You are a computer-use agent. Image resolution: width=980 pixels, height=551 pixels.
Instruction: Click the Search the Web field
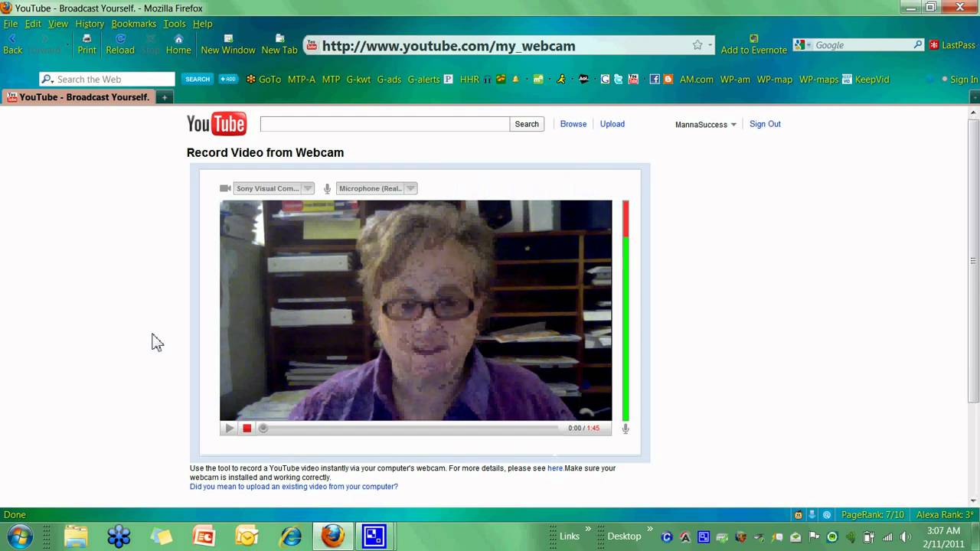[108, 79]
